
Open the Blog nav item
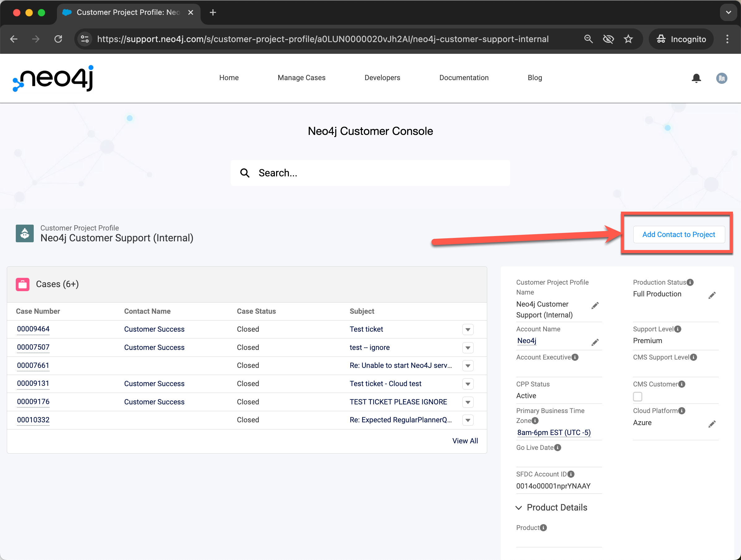(x=535, y=78)
